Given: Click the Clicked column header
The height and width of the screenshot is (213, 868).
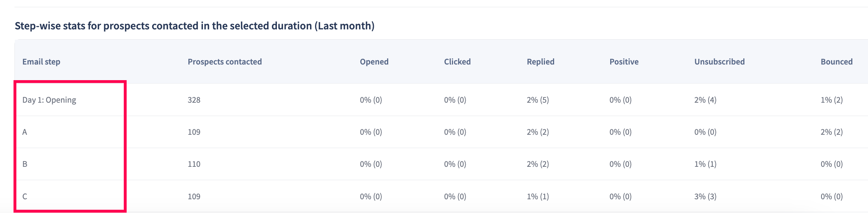Looking at the screenshot, I should click(457, 62).
